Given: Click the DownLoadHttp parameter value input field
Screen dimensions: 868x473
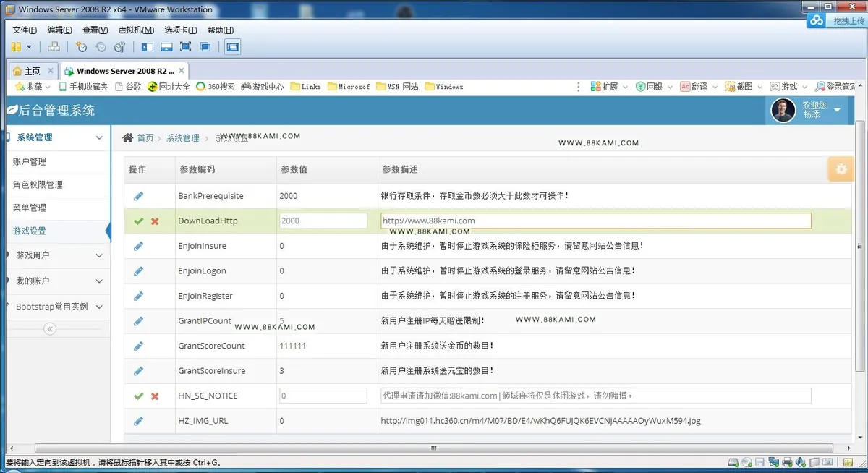Looking at the screenshot, I should click(x=323, y=221).
